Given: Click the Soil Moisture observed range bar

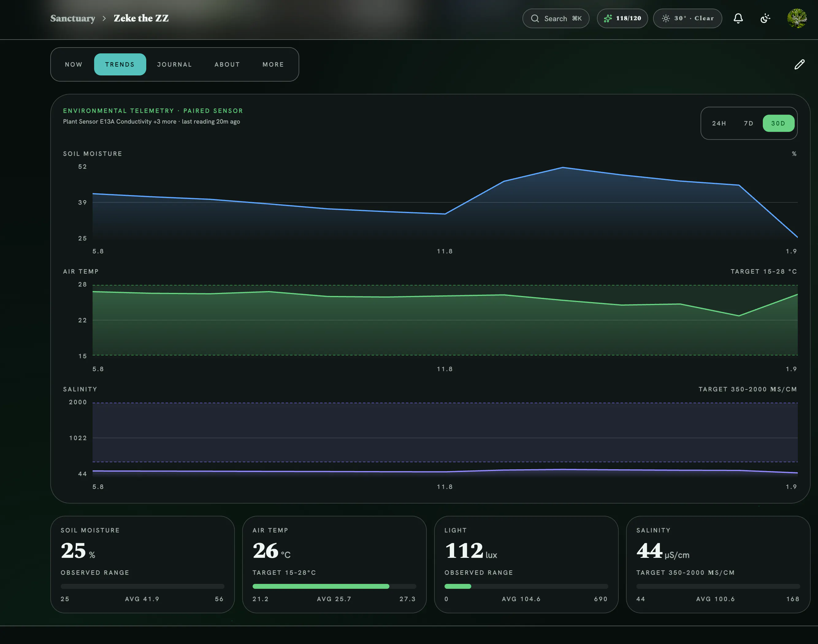Looking at the screenshot, I should [142, 586].
